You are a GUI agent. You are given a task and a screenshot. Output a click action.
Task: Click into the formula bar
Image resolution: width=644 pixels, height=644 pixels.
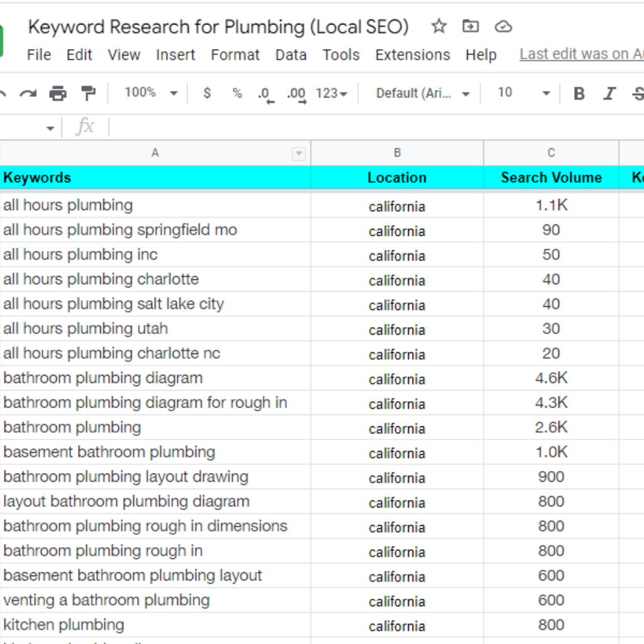(376, 127)
